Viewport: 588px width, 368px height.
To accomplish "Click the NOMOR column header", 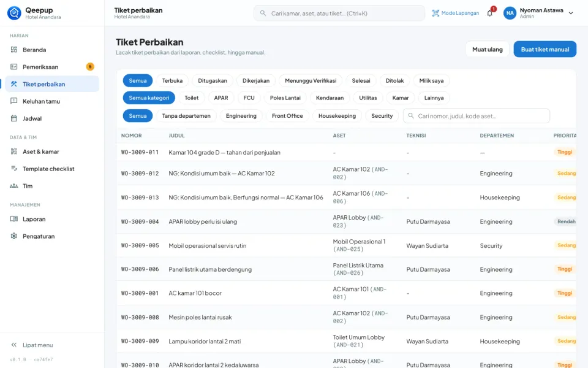I will coord(131,135).
